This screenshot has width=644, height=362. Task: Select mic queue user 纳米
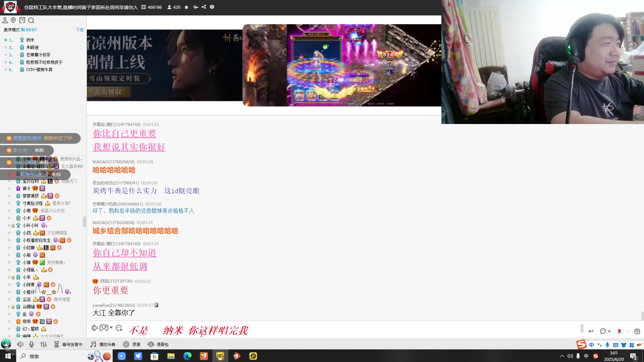(x=30, y=40)
